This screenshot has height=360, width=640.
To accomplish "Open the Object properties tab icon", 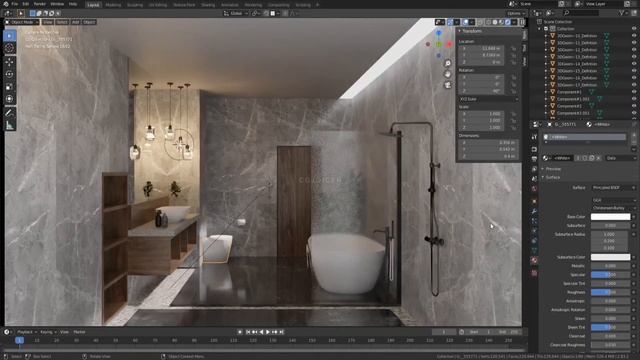I will [534, 201].
